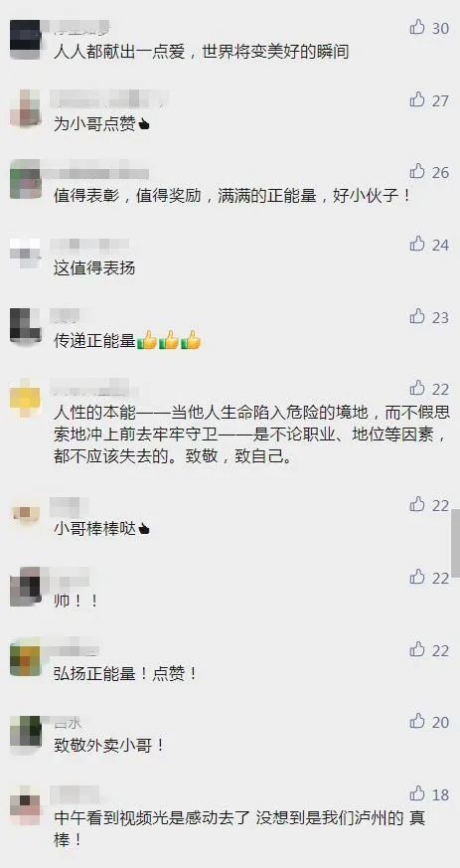Like the 弘扬正能量！点赞！ comment
460x868 pixels.
click(417, 649)
